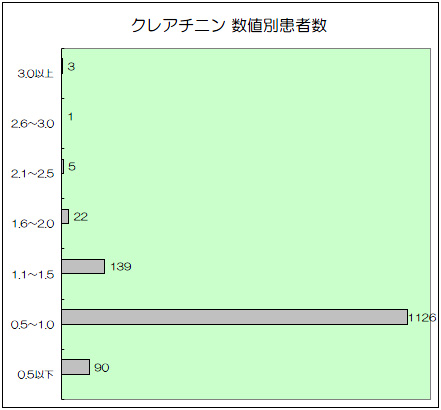Viewport: 441px width, 410px height.
Task: Click the data label 5
Action: click(x=72, y=166)
